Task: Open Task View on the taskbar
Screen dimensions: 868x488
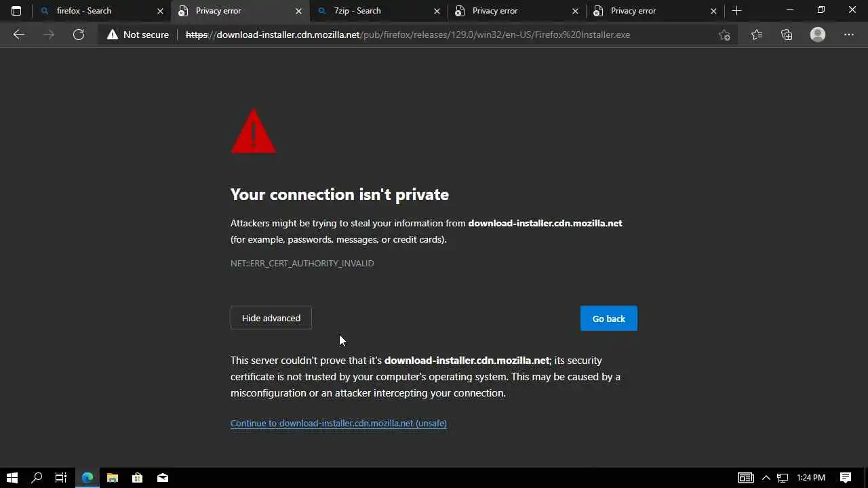Action: coord(61,478)
